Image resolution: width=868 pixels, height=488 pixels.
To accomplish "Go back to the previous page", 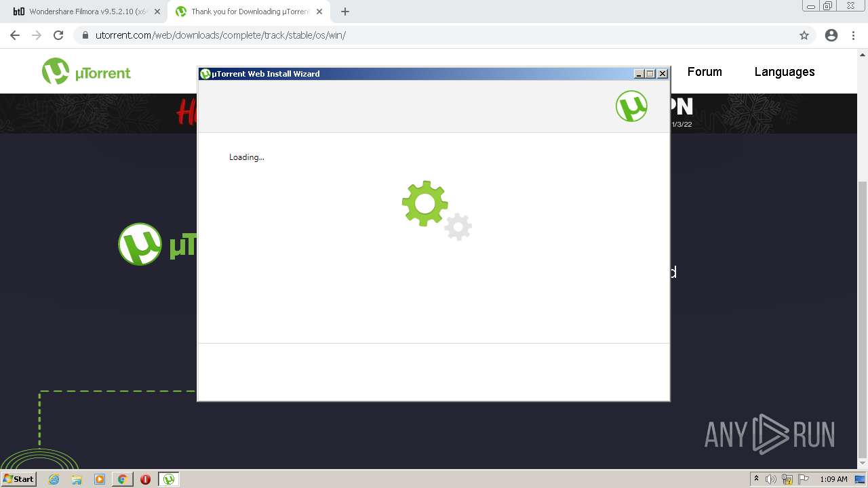I will pos(15,35).
